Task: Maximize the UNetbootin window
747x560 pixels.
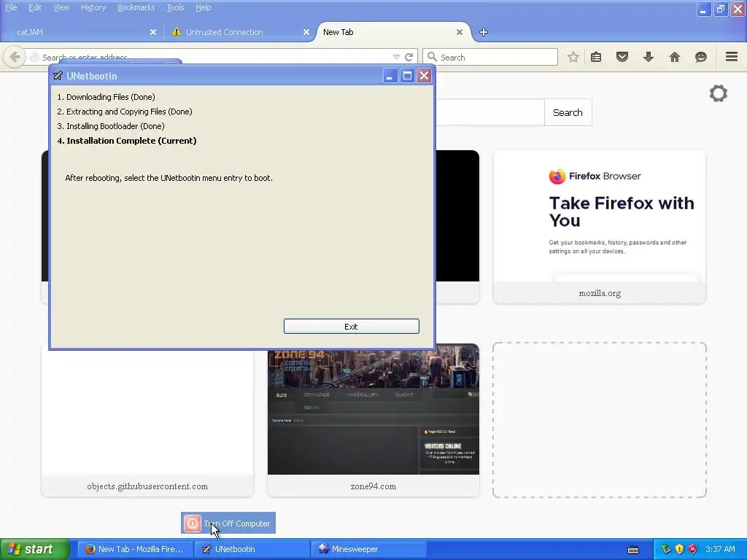Action: (x=407, y=76)
